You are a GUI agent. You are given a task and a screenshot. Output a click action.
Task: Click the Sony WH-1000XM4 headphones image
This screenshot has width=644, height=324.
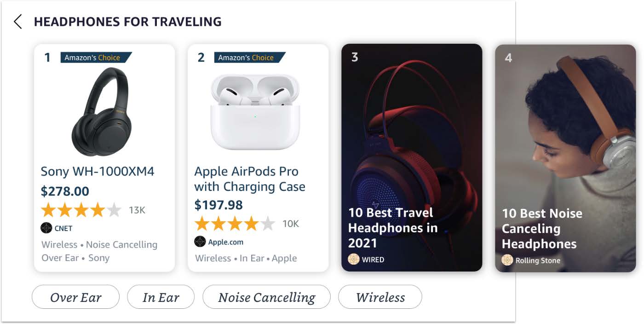point(102,111)
